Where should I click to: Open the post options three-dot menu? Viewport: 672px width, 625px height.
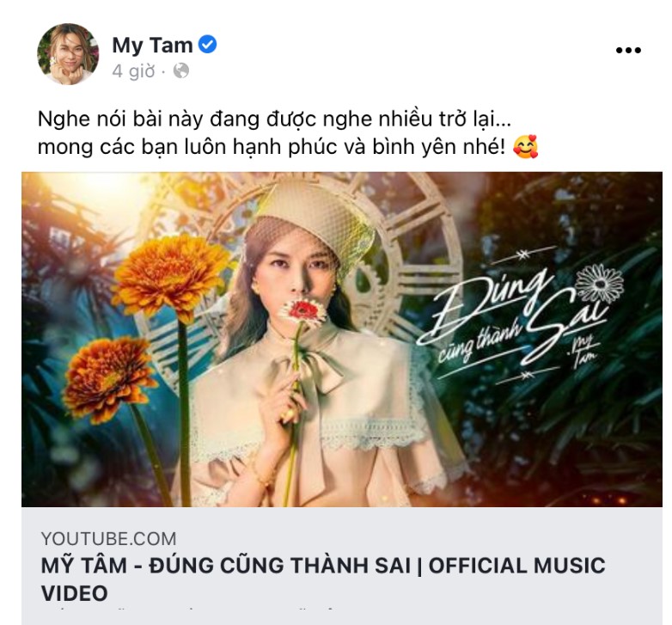click(x=628, y=50)
